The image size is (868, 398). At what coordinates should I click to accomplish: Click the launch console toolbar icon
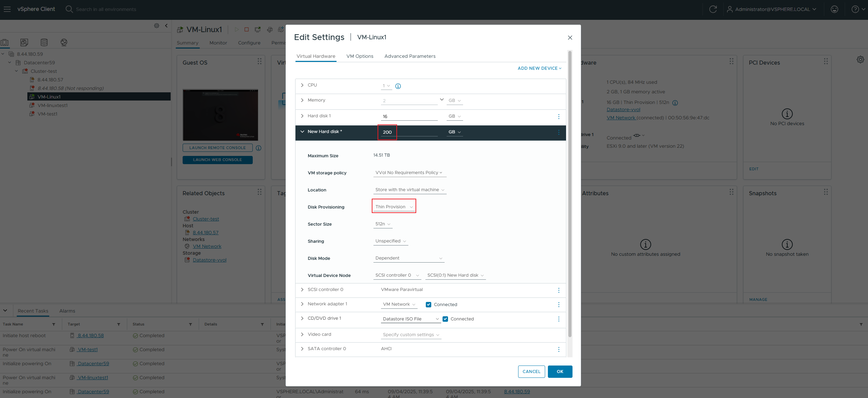pos(258,30)
